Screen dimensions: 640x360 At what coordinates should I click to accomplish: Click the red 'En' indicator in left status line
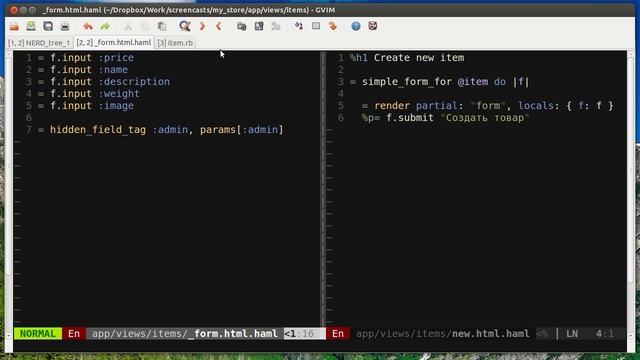[74, 334]
